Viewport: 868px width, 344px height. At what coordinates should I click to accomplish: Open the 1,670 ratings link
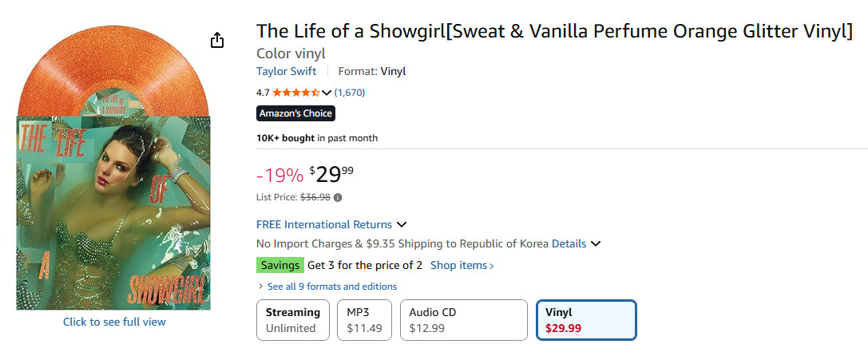pyautogui.click(x=350, y=93)
